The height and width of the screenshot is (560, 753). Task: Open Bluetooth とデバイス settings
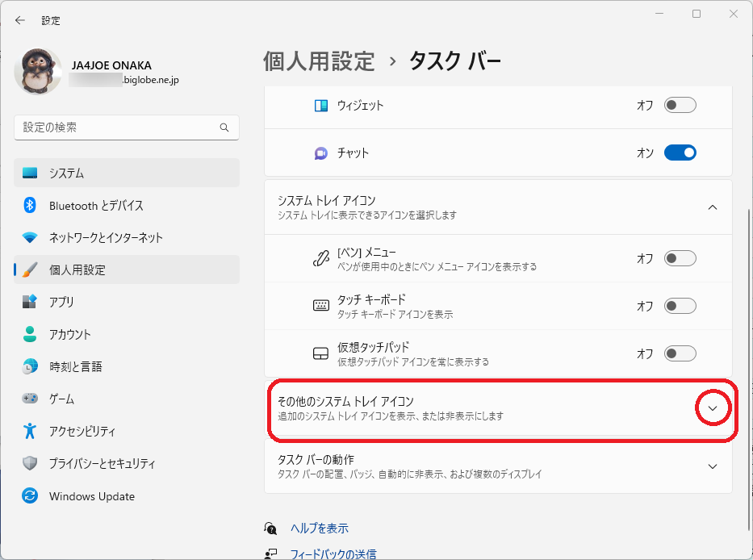click(127, 206)
